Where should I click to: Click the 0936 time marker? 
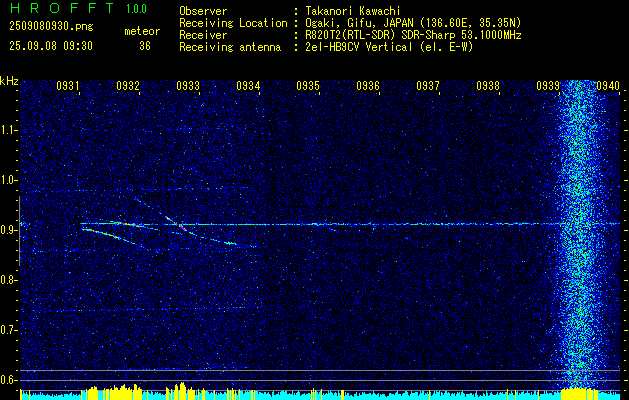368,85
